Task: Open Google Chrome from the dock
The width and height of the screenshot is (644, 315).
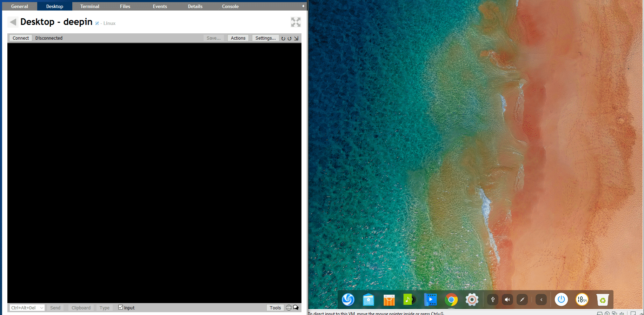Action: tap(451, 300)
